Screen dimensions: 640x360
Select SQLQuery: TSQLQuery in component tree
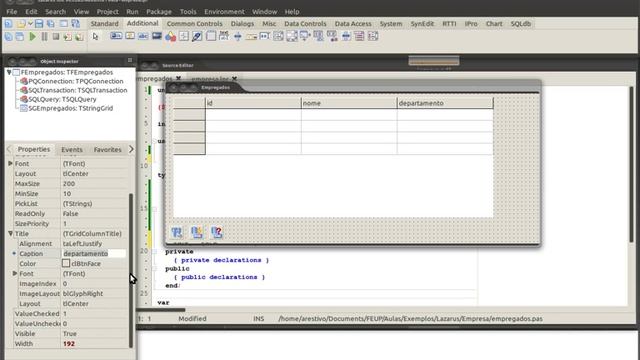click(x=62, y=99)
